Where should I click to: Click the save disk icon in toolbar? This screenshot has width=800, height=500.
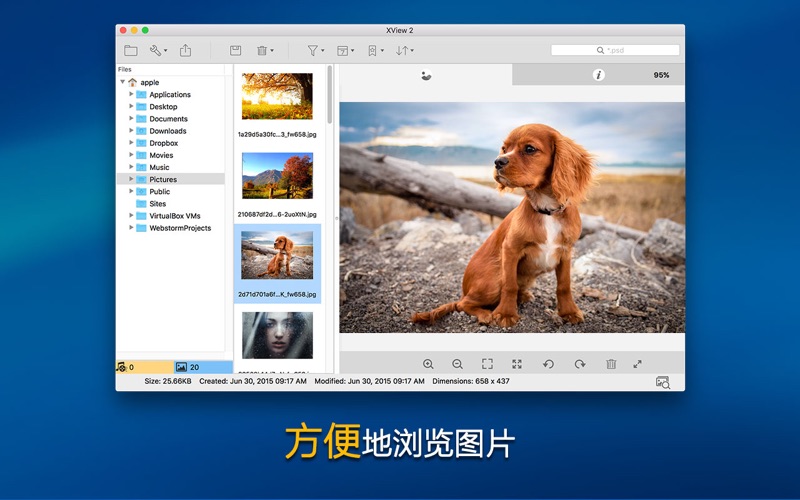(235, 50)
